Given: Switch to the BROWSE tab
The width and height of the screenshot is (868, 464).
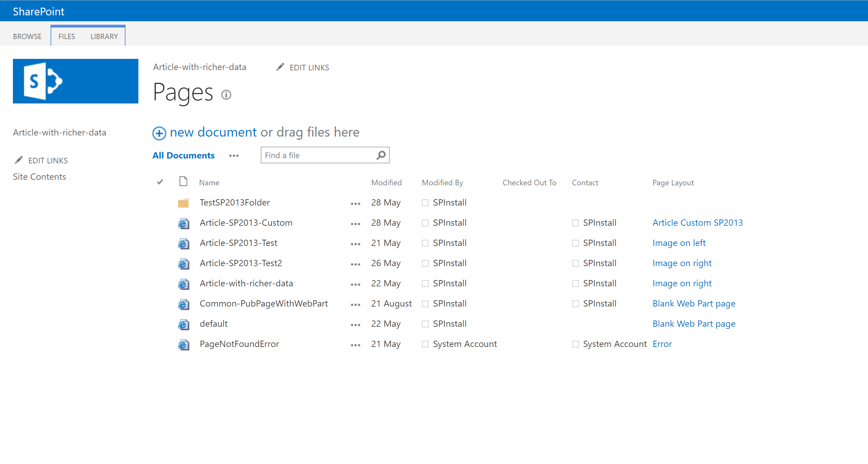Looking at the screenshot, I should [27, 36].
